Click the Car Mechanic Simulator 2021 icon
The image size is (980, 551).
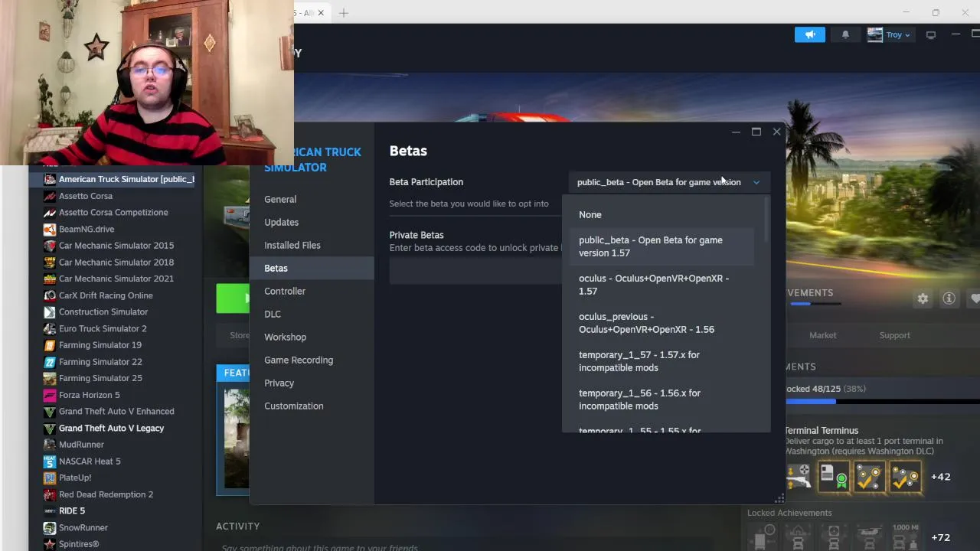coord(50,279)
